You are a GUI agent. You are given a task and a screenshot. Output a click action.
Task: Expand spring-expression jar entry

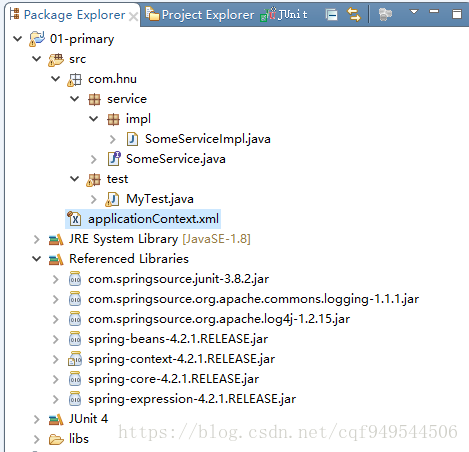55,399
